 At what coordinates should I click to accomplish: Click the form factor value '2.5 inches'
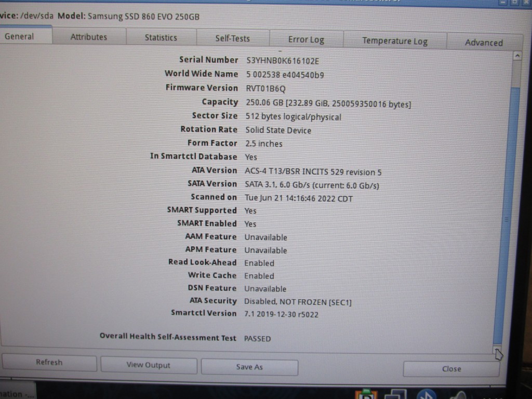point(263,143)
